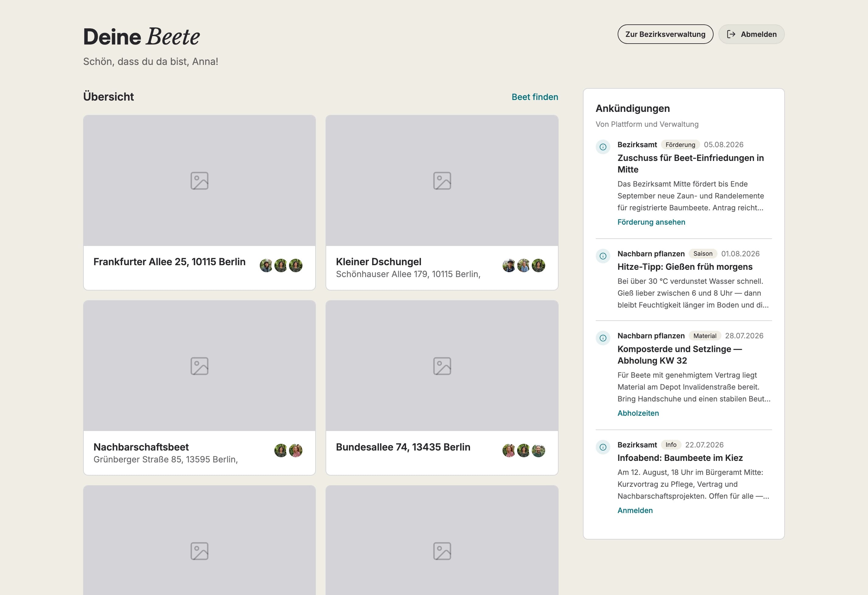This screenshot has height=595, width=868.
Task: Click second member avatar on Nachbarschaftsbeet card
Action: pos(296,450)
